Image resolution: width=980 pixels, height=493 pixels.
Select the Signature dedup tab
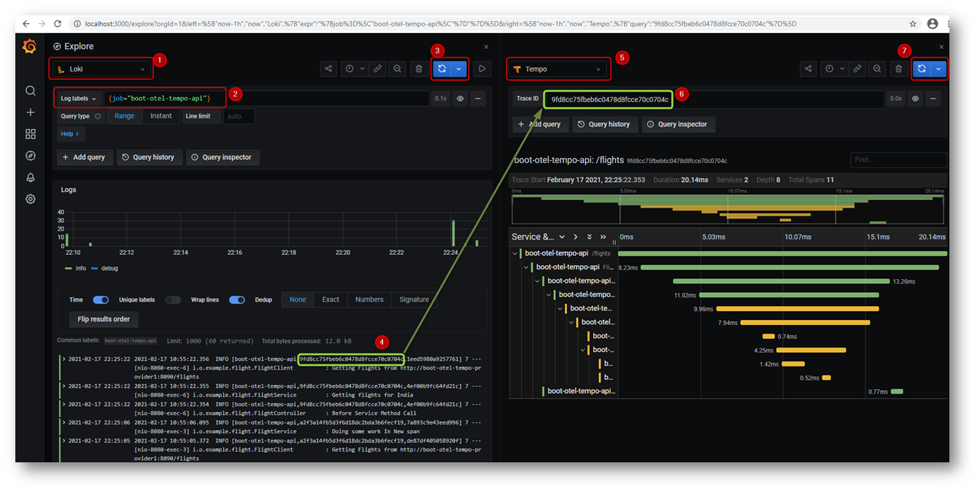click(414, 299)
